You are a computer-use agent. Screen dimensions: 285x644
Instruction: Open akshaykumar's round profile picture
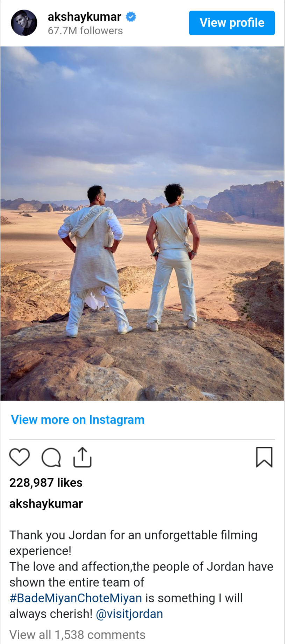pos(24,23)
